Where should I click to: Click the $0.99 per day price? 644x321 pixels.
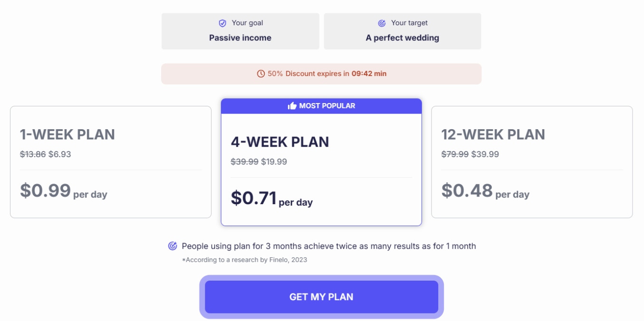coord(64,191)
